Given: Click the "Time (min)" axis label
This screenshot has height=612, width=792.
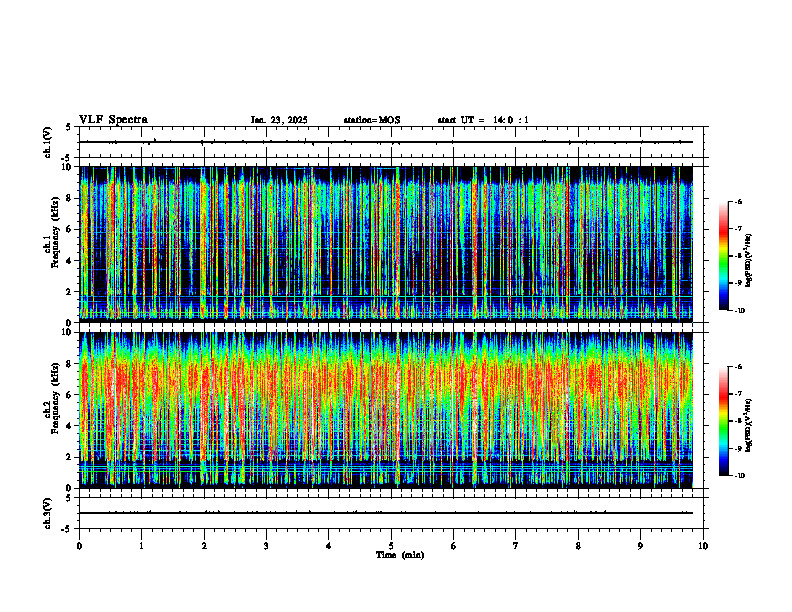Looking at the screenshot, I should point(400,555).
